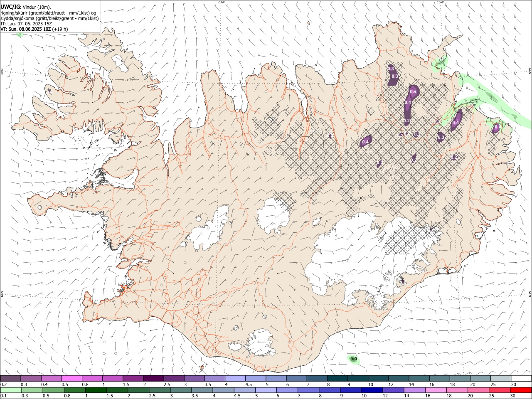Pick the 1.5 swatch in upper purple legend
The image size is (532, 399).
tap(133, 378)
